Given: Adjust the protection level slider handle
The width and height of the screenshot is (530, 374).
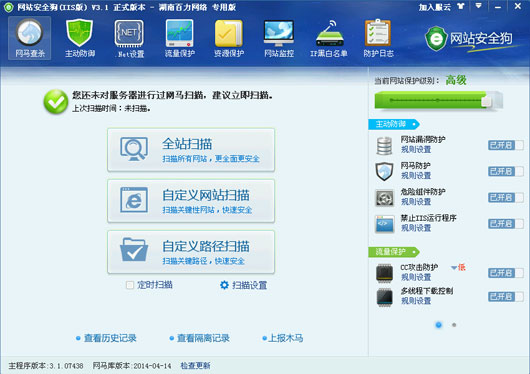Looking at the screenshot, I should (x=487, y=101).
